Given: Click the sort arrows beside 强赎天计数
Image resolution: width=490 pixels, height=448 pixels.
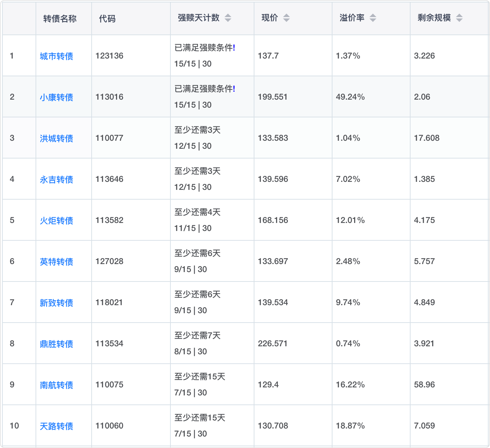Looking at the screenshot, I should click(228, 18).
